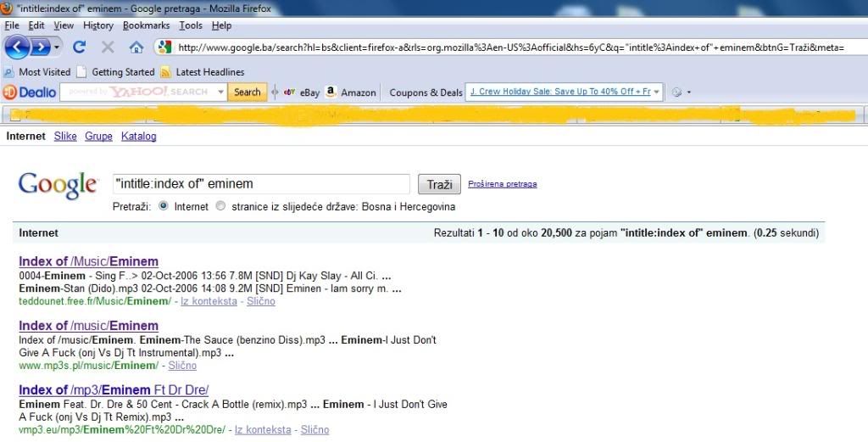The height and width of the screenshot is (442, 868).
Task: Click the Google site icon in address bar
Action: click(x=164, y=47)
